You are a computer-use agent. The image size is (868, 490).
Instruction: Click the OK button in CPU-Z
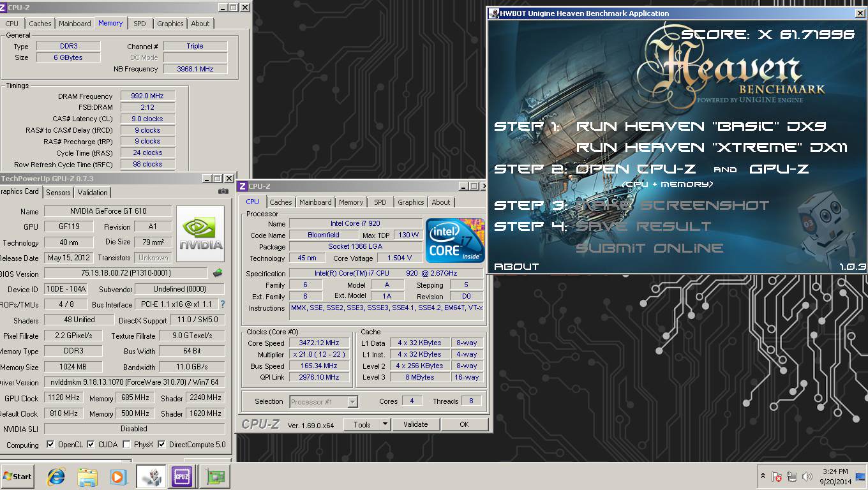pyautogui.click(x=464, y=424)
